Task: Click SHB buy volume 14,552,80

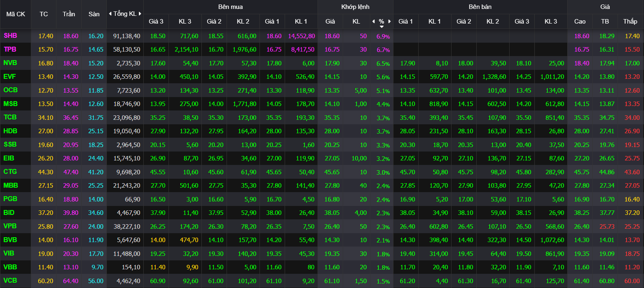Action: 301,36
